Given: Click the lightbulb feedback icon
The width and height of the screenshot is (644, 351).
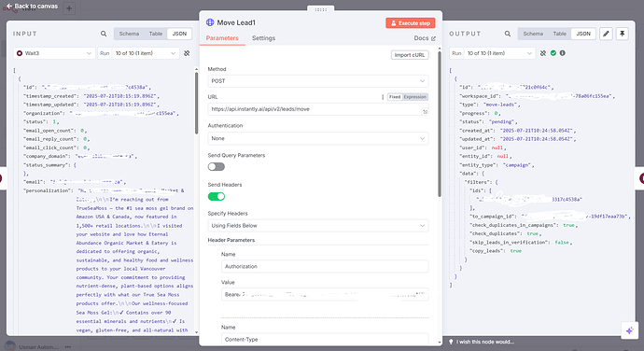Looking at the screenshot, I should pyautogui.click(x=451, y=342).
